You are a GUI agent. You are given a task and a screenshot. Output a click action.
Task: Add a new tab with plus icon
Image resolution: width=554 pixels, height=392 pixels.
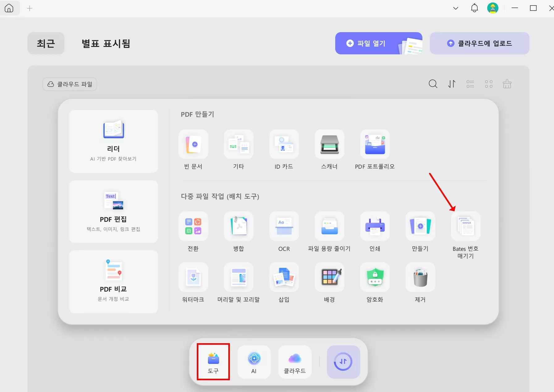click(x=30, y=8)
